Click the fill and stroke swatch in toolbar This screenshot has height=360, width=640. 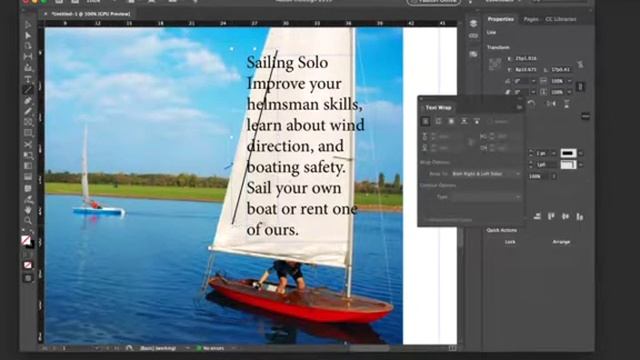click(x=27, y=241)
